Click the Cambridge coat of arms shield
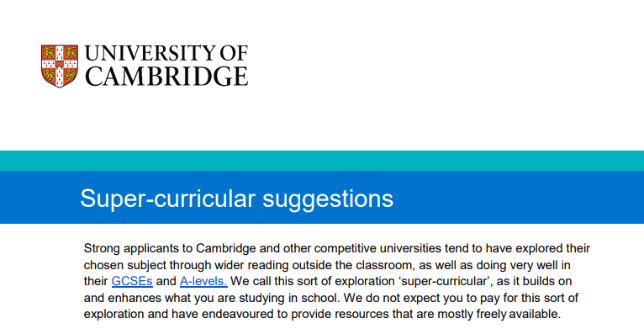The width and height of the screenshot is (644, 334). [x=60, y=66]
